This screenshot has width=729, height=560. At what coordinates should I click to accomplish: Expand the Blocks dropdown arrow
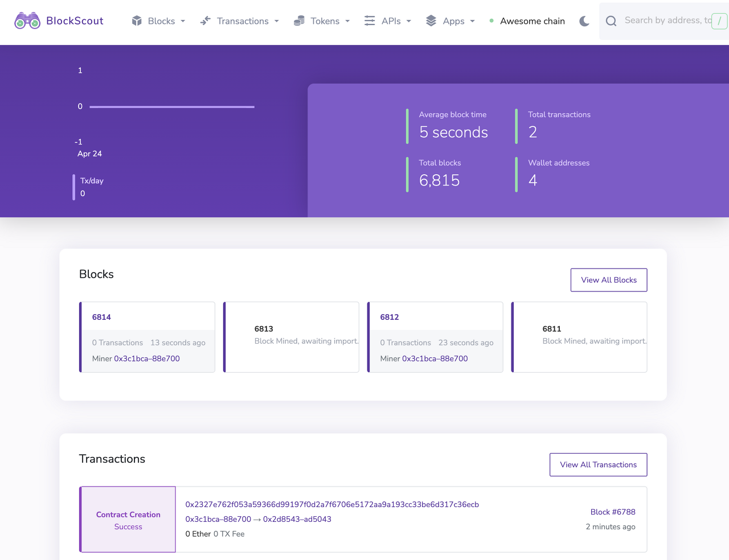[x=183, y=21]
